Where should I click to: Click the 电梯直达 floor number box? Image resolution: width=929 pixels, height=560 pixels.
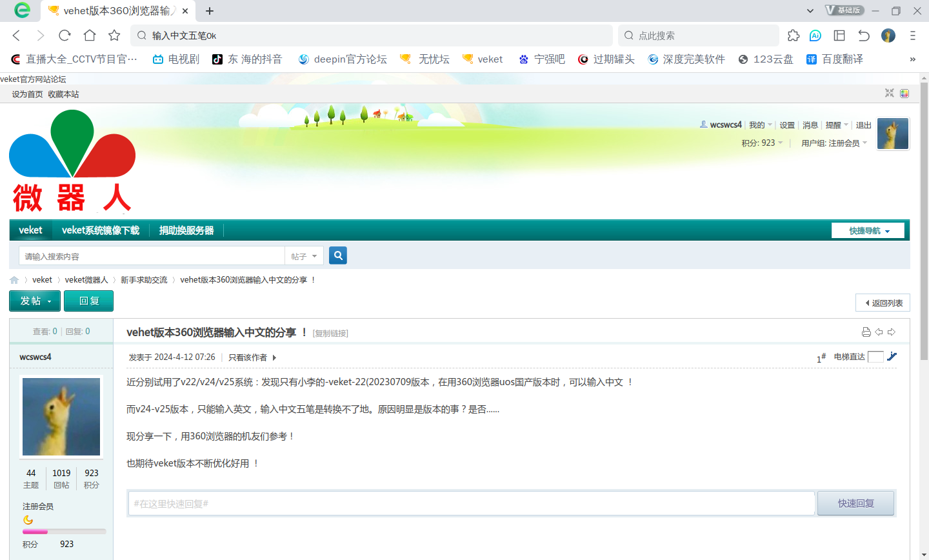tap(875, 357)
